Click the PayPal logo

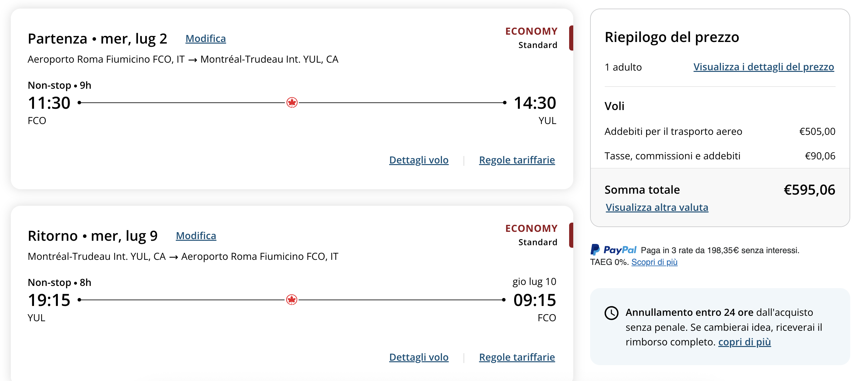[x=613, y=250]
